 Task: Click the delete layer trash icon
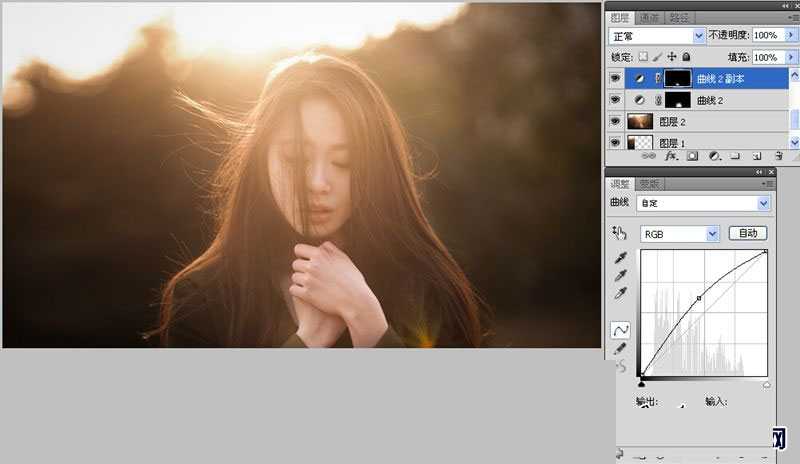778,157
